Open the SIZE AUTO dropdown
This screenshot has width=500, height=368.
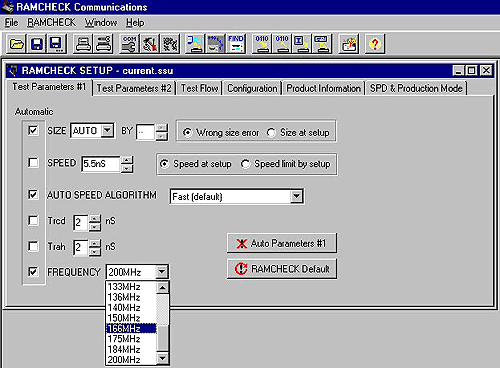108,130
